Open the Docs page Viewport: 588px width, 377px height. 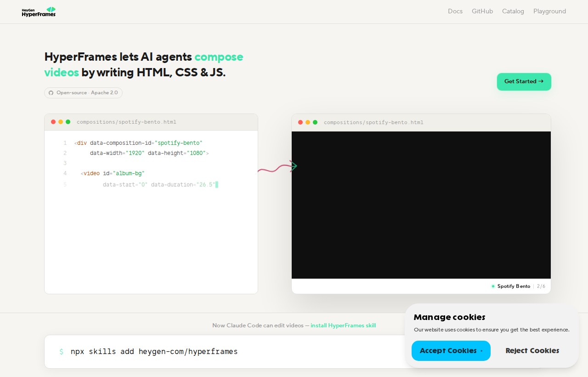(x=455, y=11)
